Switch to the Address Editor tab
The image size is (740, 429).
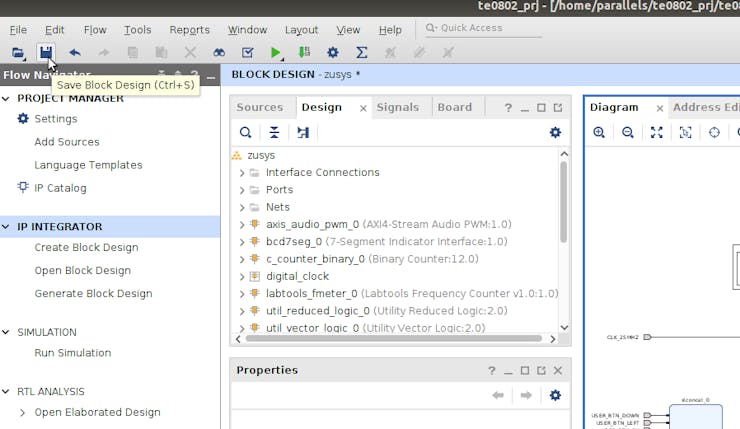[705, 107]
